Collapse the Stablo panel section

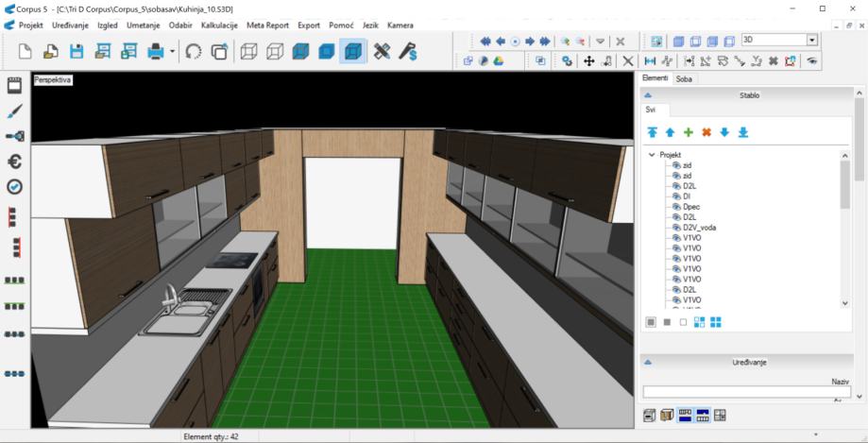[648, 95]
